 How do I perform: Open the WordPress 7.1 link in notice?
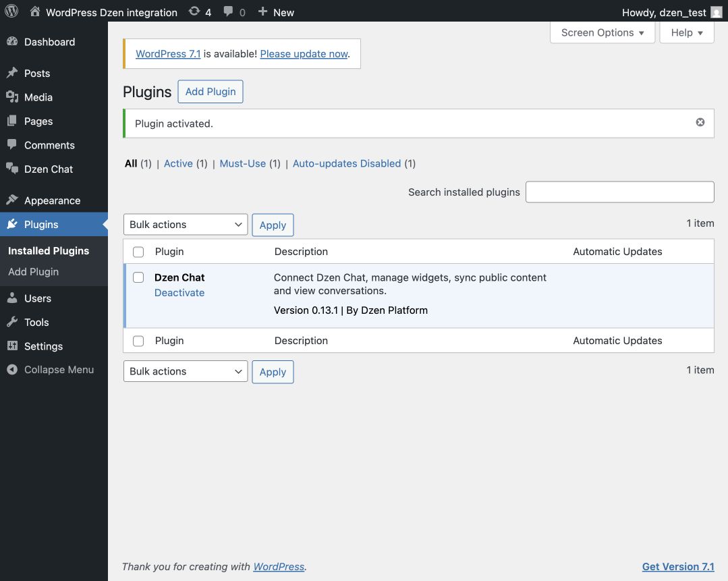point(168,54)
